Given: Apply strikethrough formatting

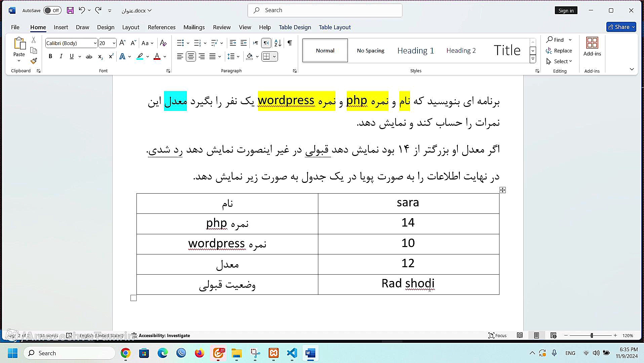Looking at the screenshot, I should coord(89,56).
